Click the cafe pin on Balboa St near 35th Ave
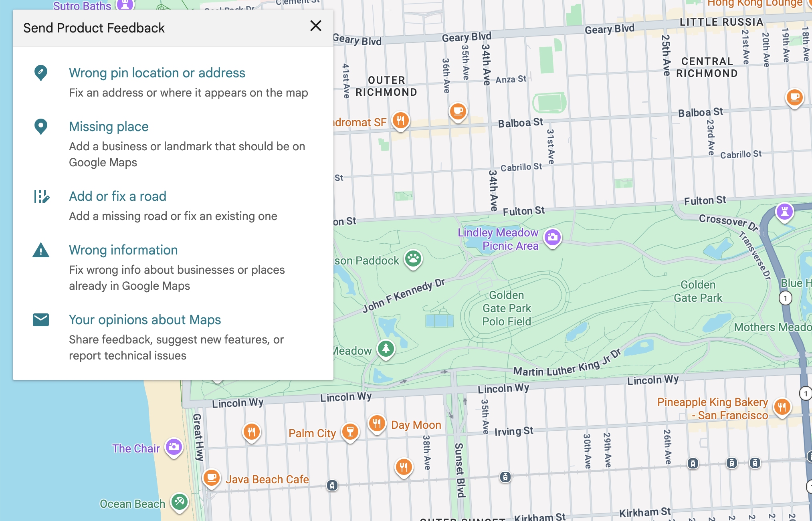Image resolution: width=812 pixels, height=521 pixels. (x=458, y=111)
